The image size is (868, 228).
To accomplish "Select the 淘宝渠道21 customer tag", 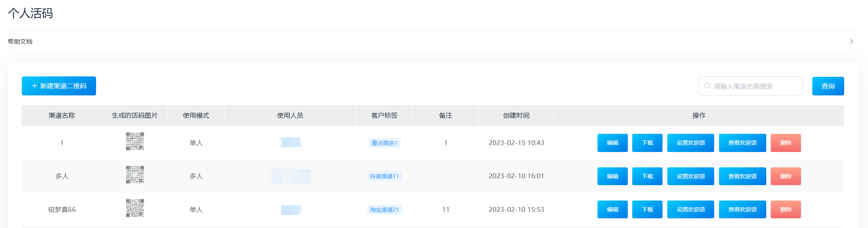I will (x=384, y=210).
